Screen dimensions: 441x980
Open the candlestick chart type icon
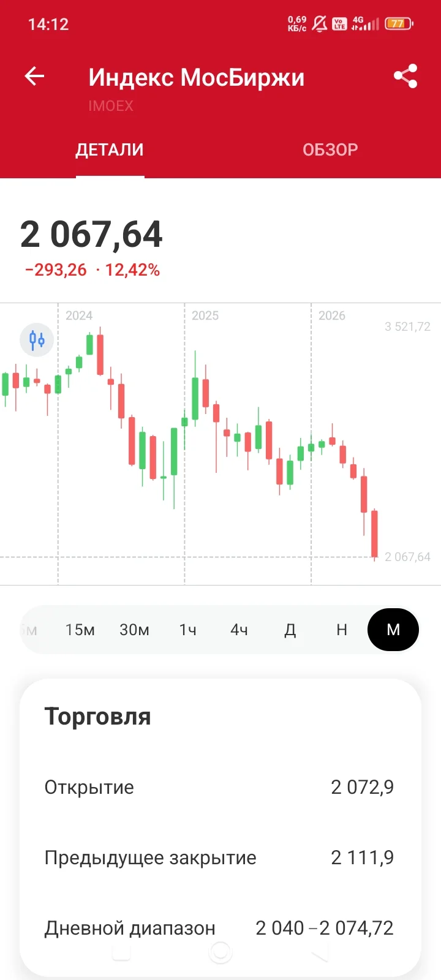tap(37, 339)
